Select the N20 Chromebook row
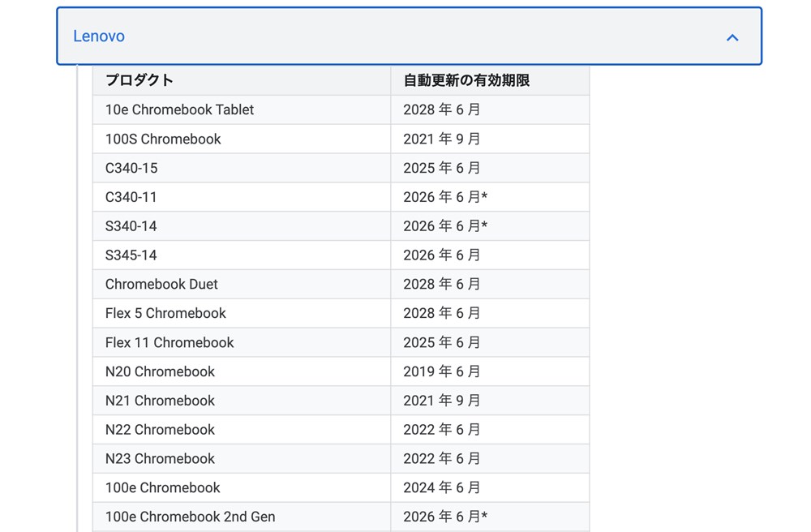 (160, 371)
